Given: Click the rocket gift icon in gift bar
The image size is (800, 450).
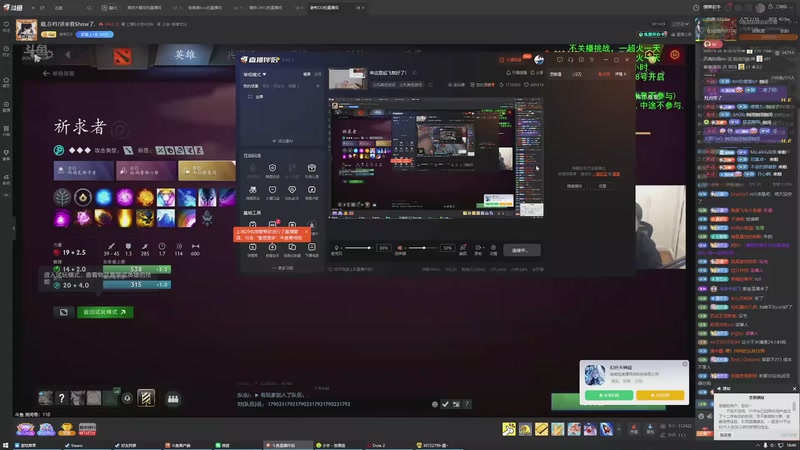Looking at the screenshot, I should coord(606,429).
